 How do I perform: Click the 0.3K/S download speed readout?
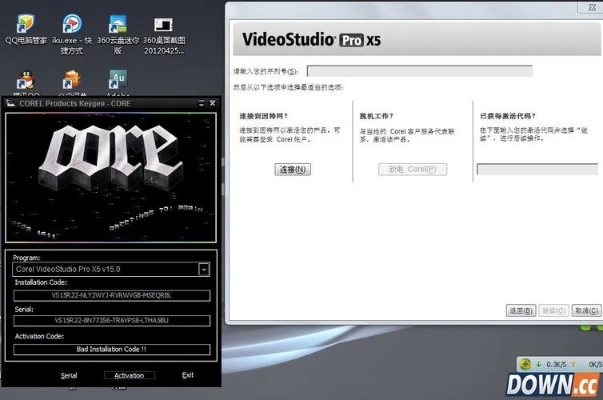(556, 364)
